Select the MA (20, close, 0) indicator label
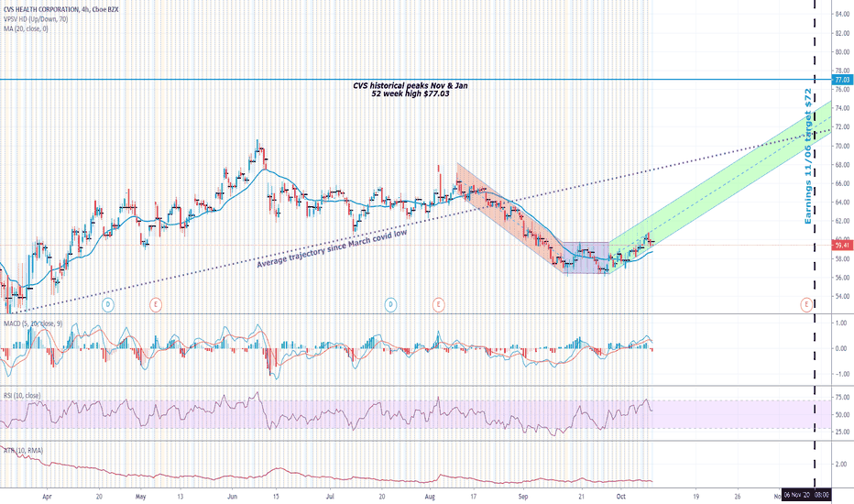Image resolution: width=854 pixels, height=504 pixels. [x=27, y=28]
